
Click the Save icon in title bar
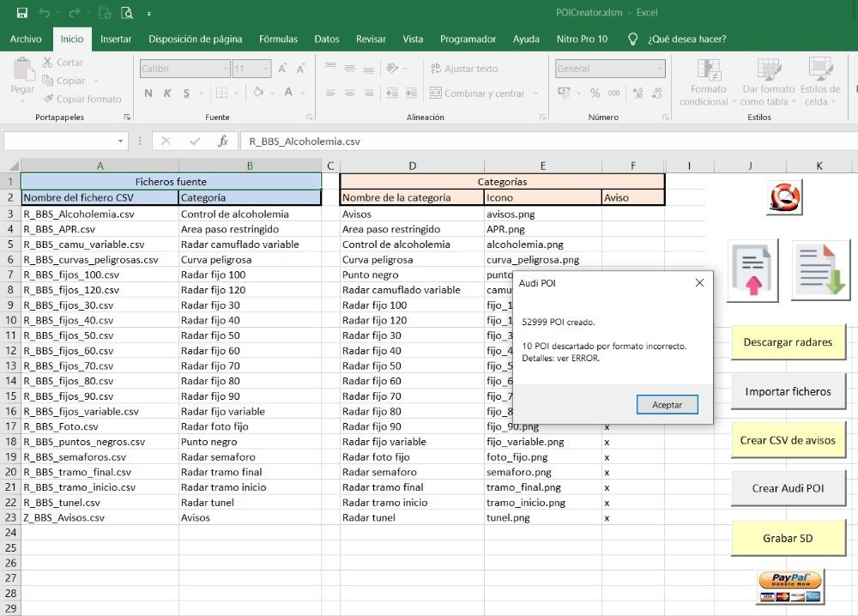point(21,13)
